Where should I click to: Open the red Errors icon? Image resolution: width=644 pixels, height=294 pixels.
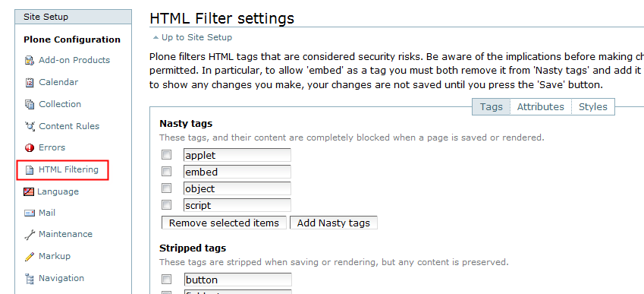(29, 147)
